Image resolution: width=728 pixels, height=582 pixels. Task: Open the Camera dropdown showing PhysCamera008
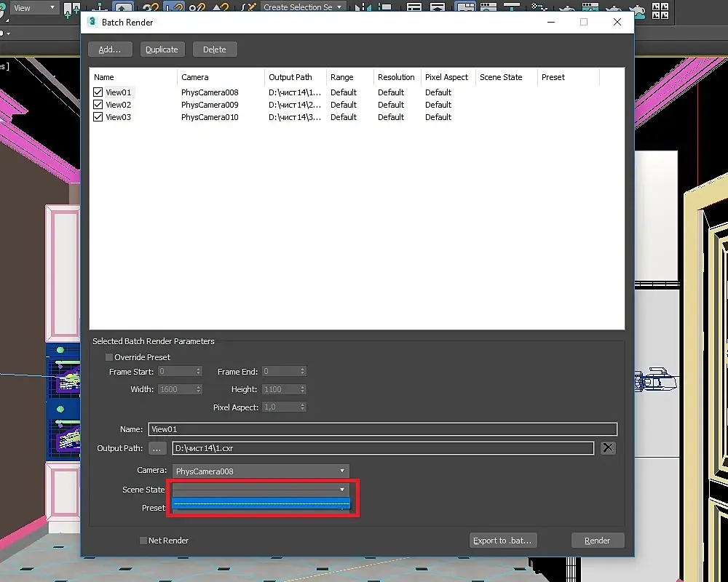(261, 471)
